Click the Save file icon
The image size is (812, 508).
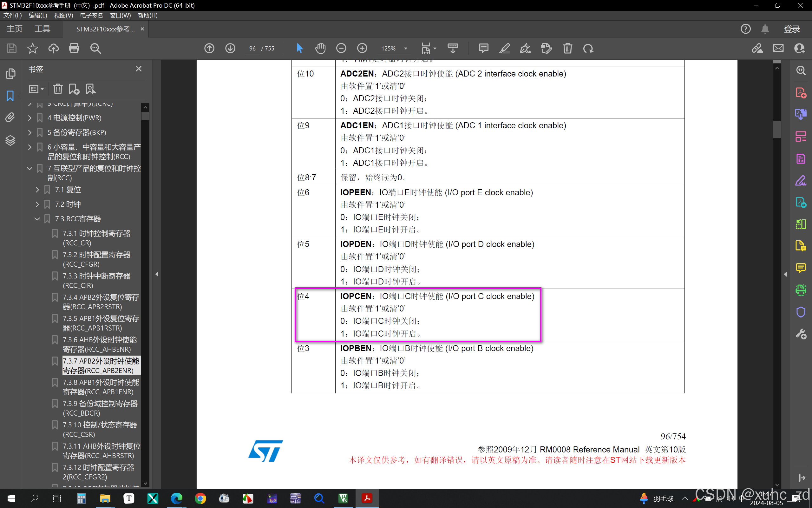pos(12,48)
